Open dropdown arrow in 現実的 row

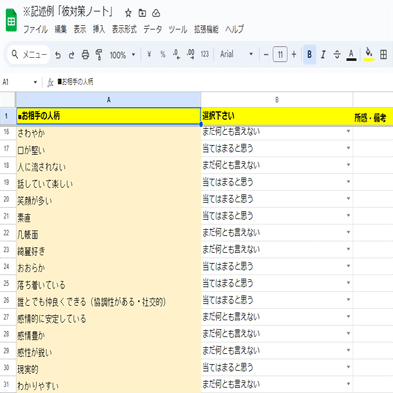[348, 367]
